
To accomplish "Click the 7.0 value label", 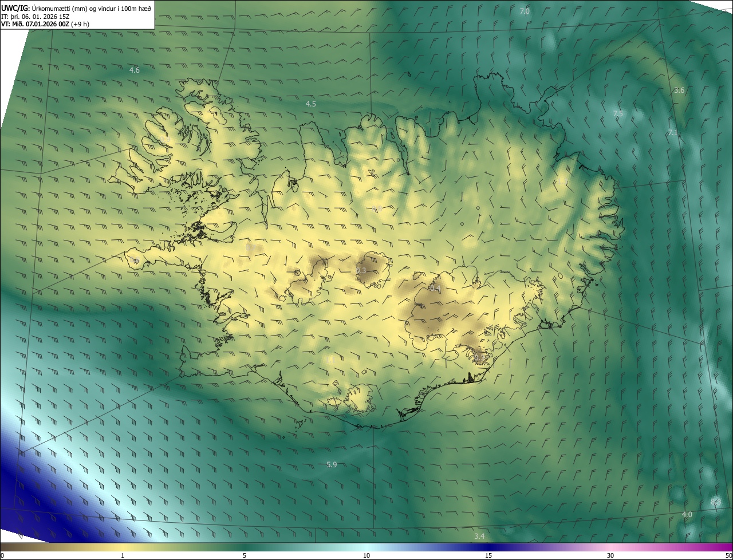I will (x=525, y=11).
